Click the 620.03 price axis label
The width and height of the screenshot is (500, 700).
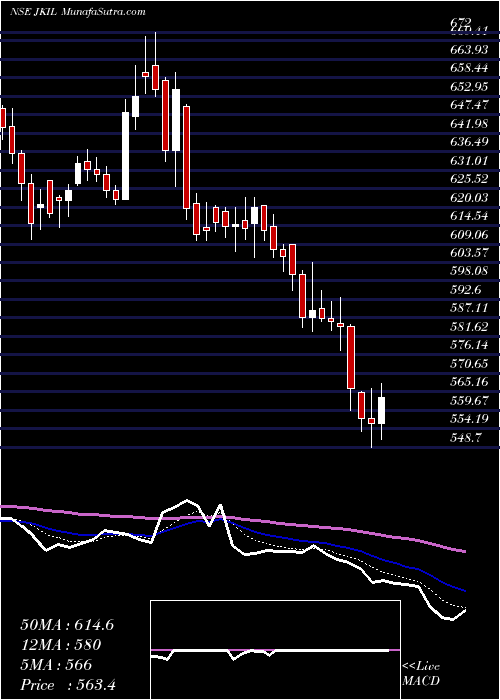469,197
